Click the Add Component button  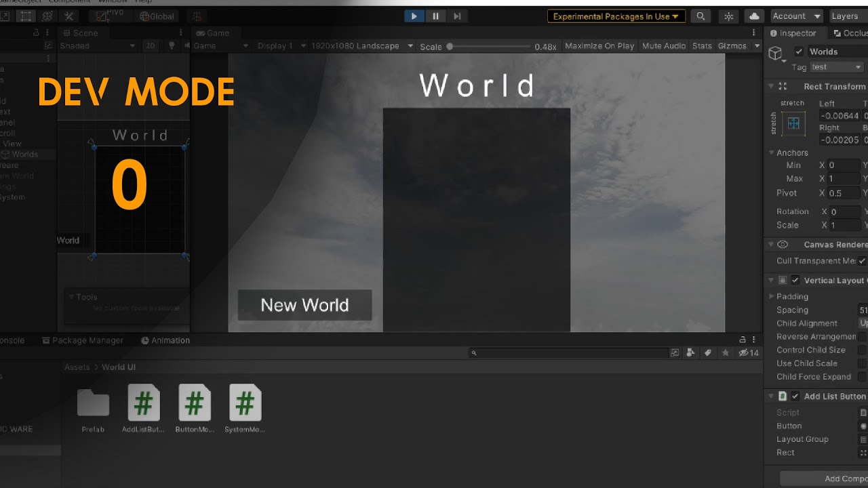[824, 479]
